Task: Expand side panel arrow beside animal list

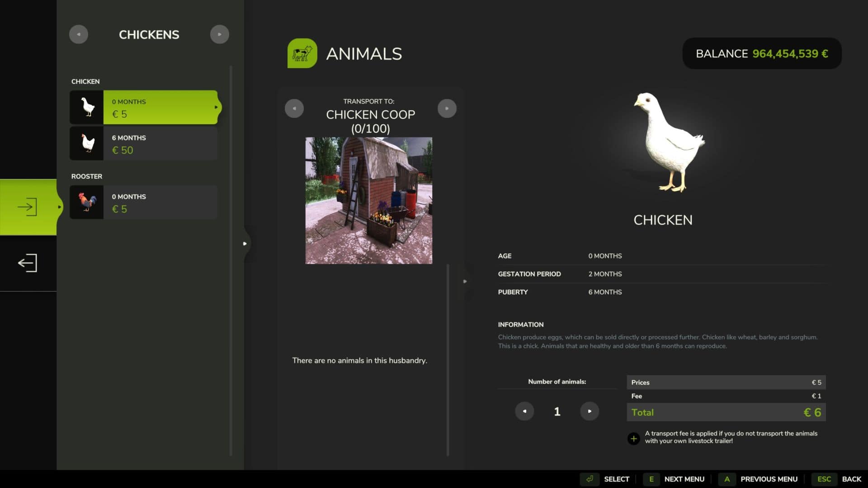Action: pyautogui.click(x=245, y=244)
